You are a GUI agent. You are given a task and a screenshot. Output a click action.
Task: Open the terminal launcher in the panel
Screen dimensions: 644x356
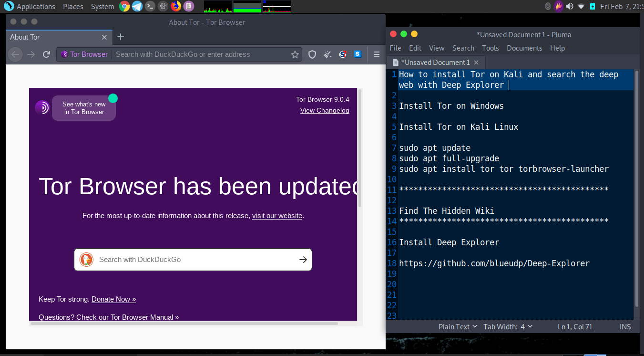(x=150, y=6)
